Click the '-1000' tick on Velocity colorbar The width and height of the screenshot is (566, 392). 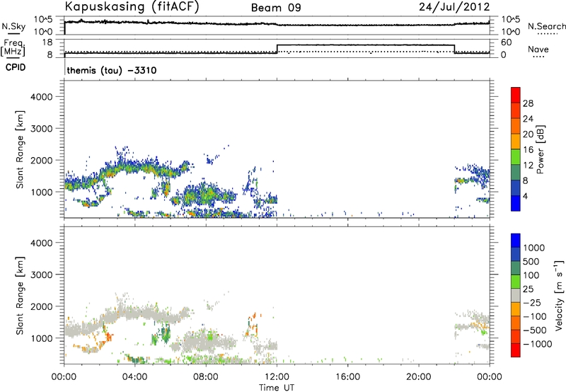537,344
